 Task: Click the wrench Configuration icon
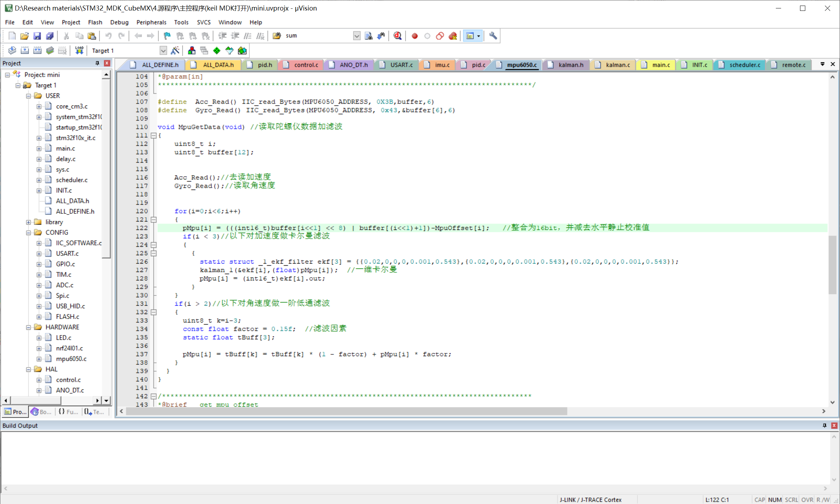(x=493, y=36)
